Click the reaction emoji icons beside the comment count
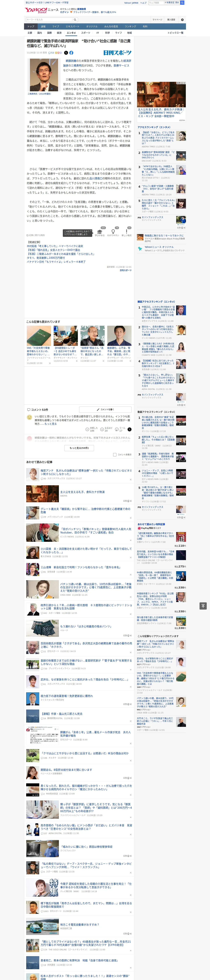210x980 pixels. tap(58, 53)
